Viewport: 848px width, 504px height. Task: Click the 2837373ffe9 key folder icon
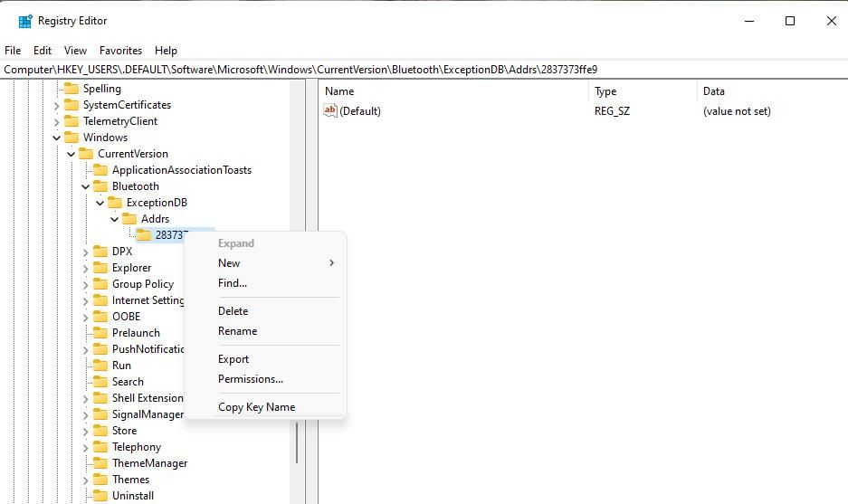(144, 234)
